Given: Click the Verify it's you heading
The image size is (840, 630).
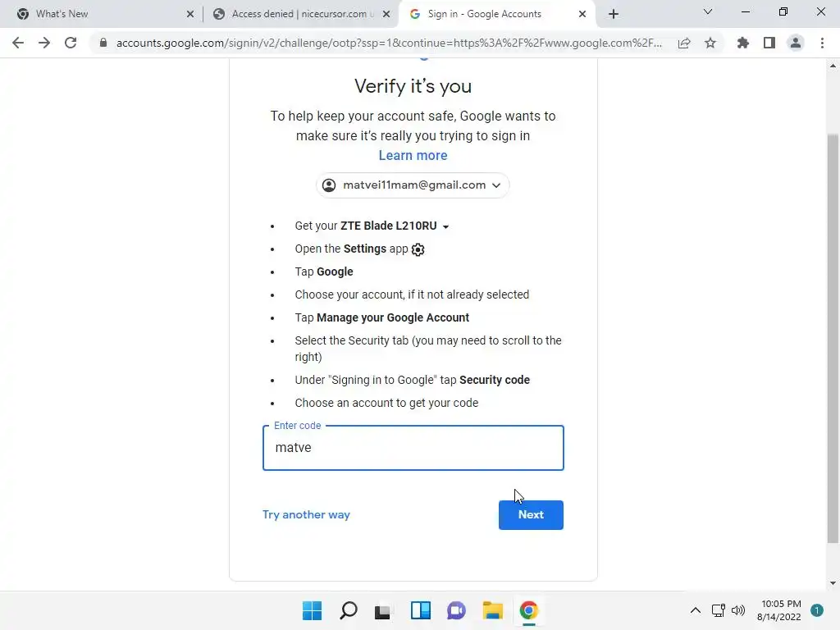Looking at the screenshot, I should (413, 85).
